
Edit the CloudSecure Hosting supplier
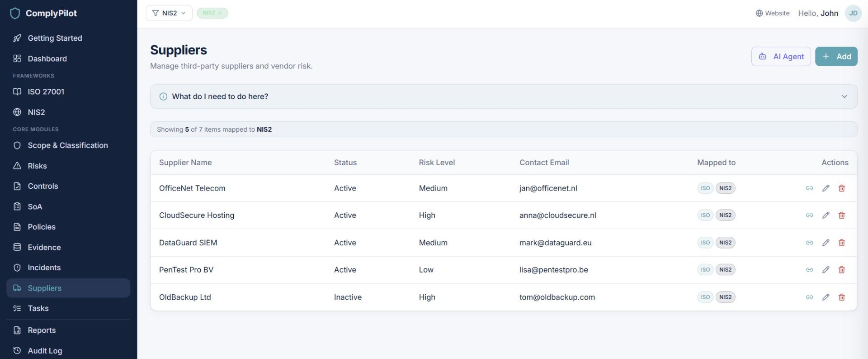pos(826,215)
